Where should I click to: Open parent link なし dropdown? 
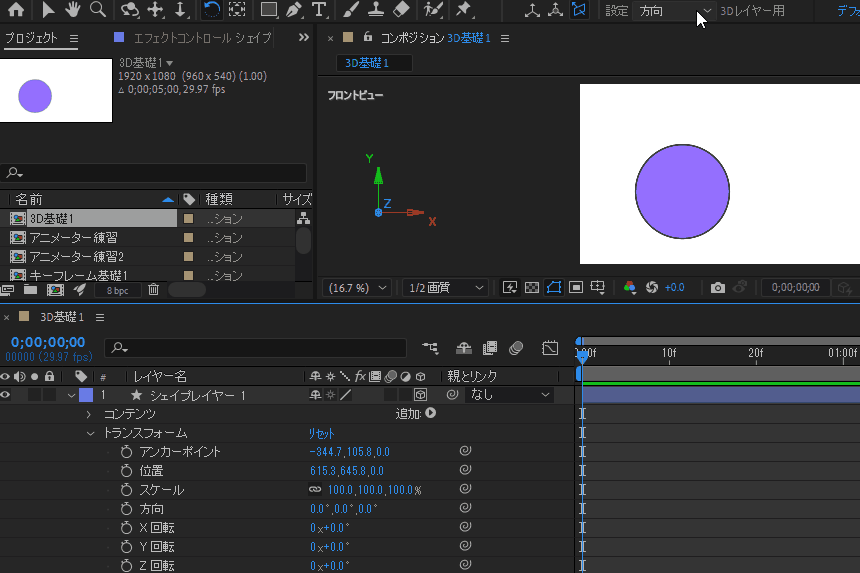509,394
